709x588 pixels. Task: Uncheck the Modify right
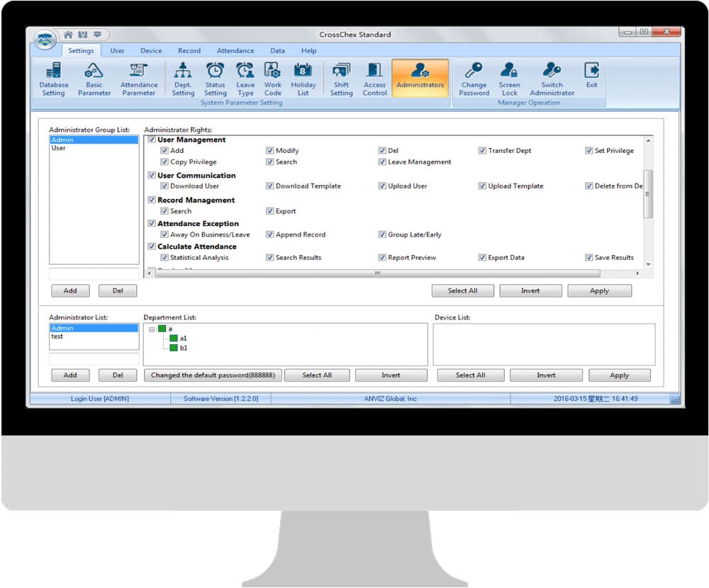[270, 150]
